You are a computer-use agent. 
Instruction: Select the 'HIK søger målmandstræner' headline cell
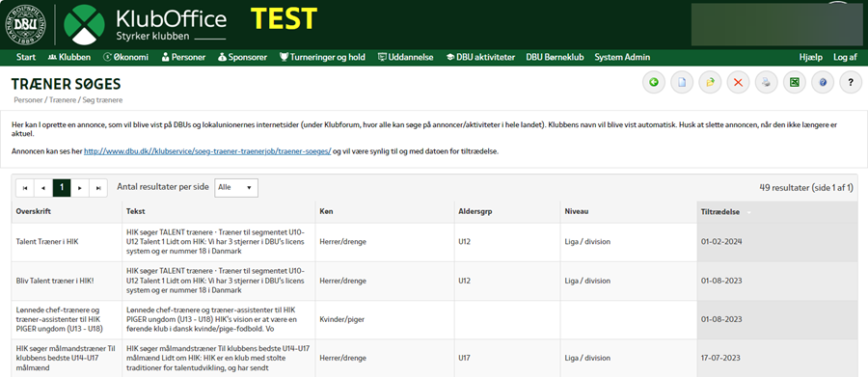pos(67,358)
